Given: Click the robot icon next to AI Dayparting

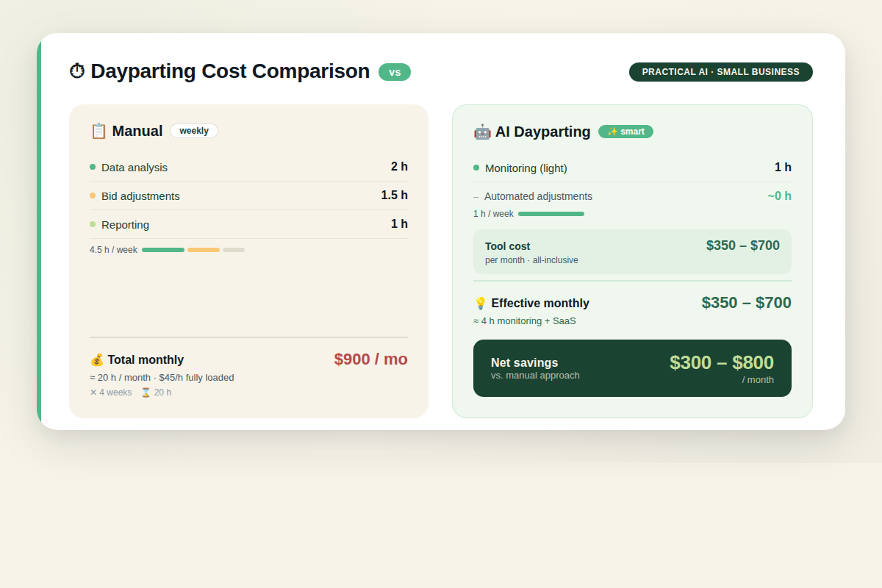Looking at the screenshot, I should pos(482,132).
